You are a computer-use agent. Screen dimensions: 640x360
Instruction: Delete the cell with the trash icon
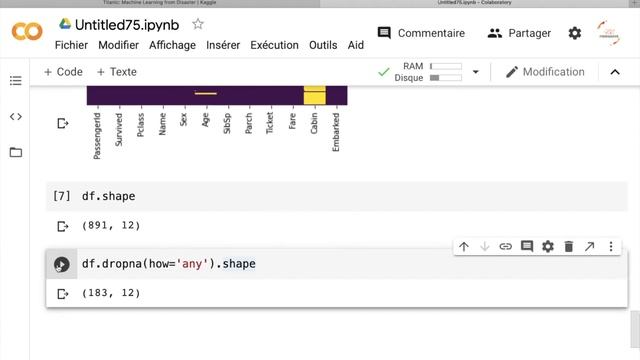[569, 247]
